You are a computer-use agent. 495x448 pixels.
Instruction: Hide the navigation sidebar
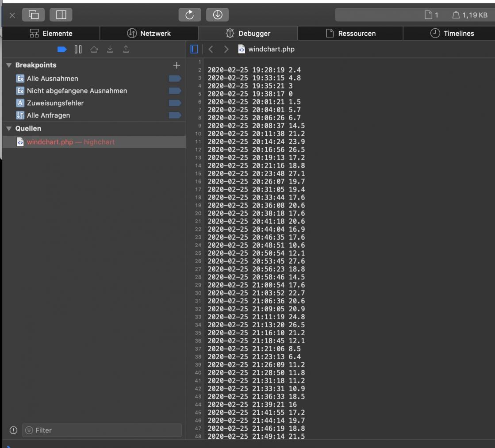click(x=194, y=49)
